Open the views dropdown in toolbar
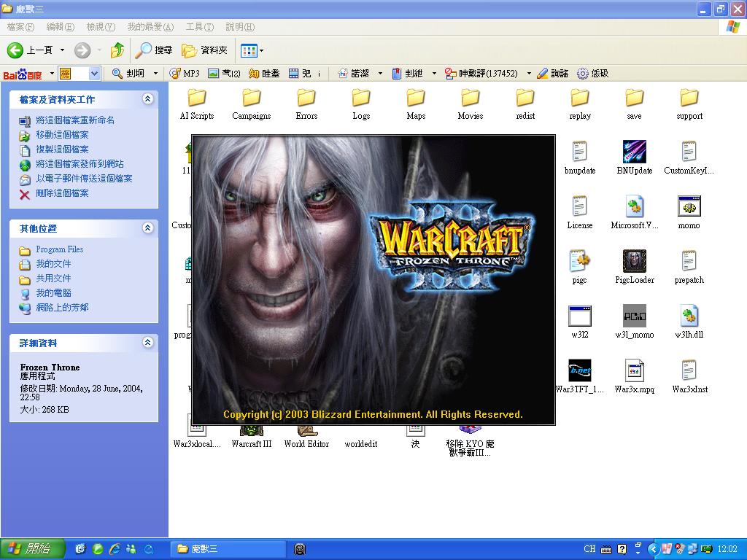Image resolution: width=747 pixels, height=560 pixels. tap(252, 50)
